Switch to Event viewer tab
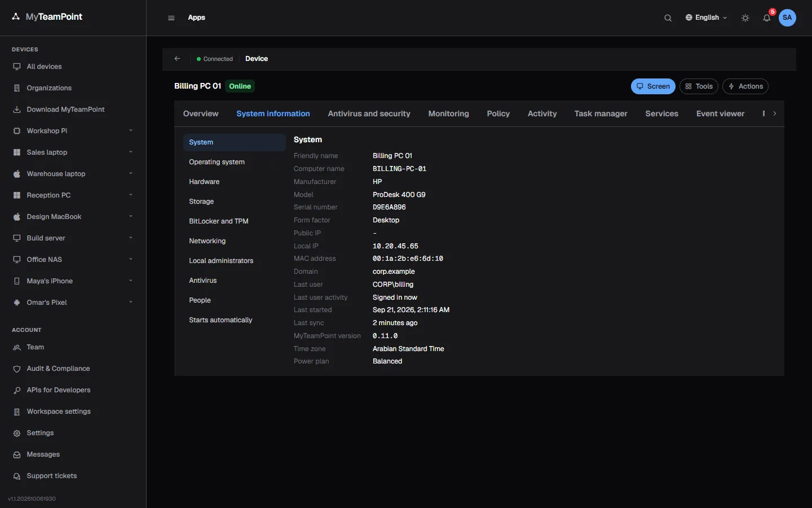812x508 pixels. 720,113
